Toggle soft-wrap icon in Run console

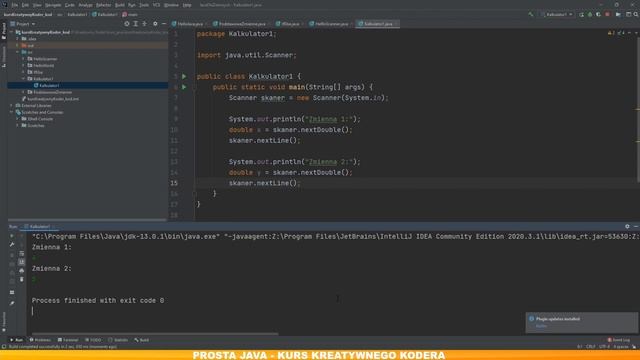(x=22, y=253)
